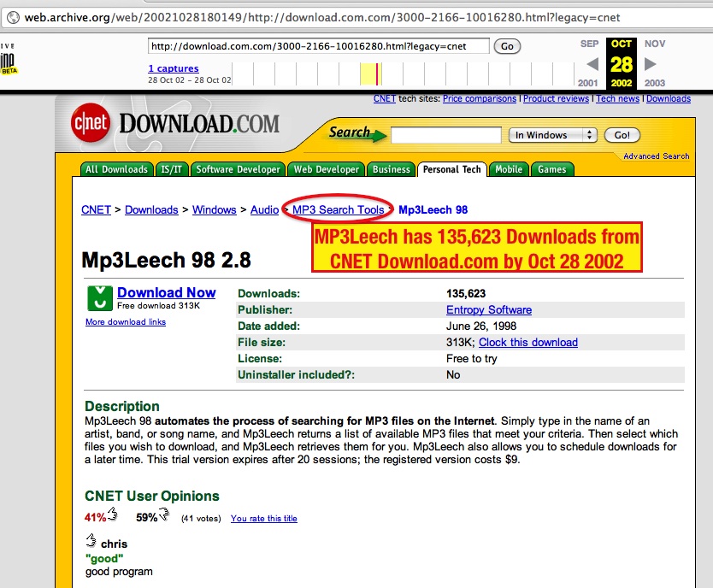The image size is (713, 588).
Task: Click the SEP month label
Action: (x=589, y=44)
